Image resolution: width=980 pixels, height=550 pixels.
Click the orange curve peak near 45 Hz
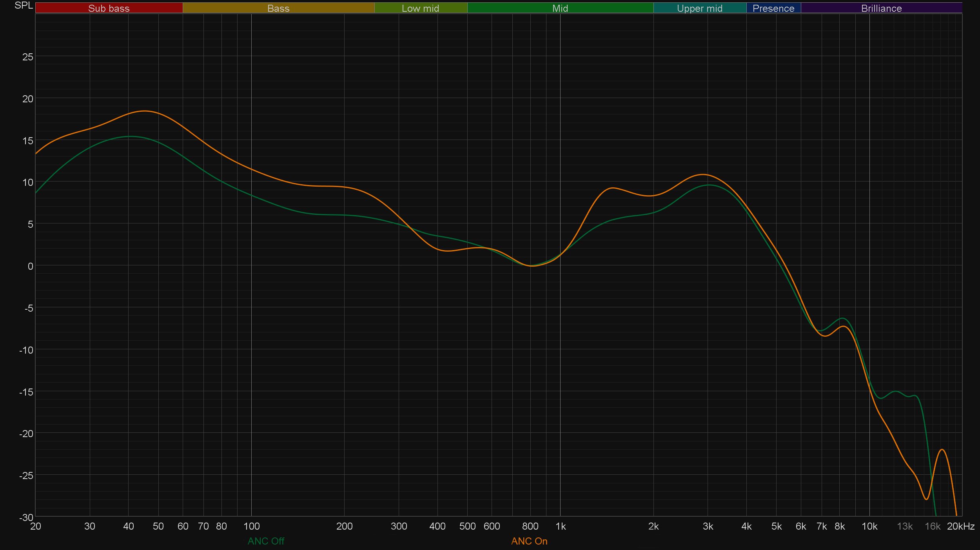click(x=145, y=111)
